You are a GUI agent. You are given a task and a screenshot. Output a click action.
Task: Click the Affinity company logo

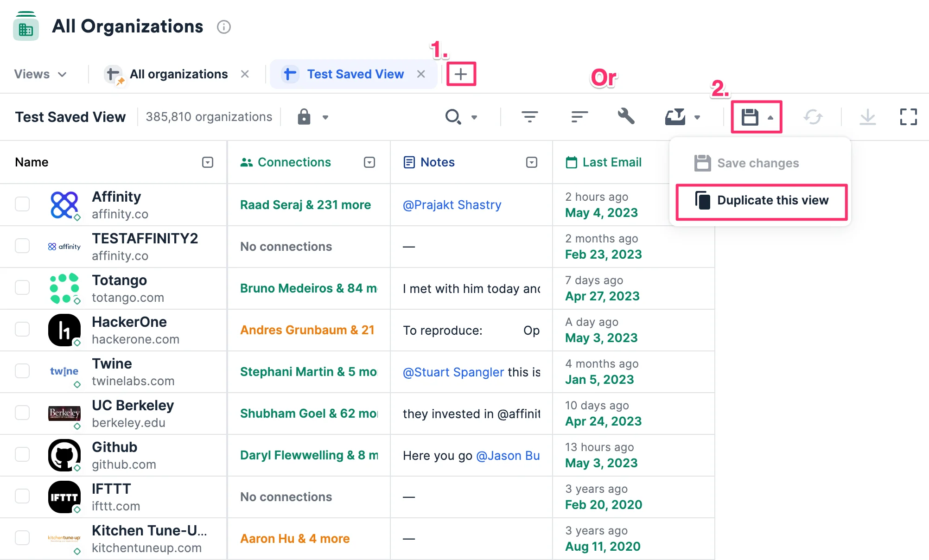tap(64, 205)
